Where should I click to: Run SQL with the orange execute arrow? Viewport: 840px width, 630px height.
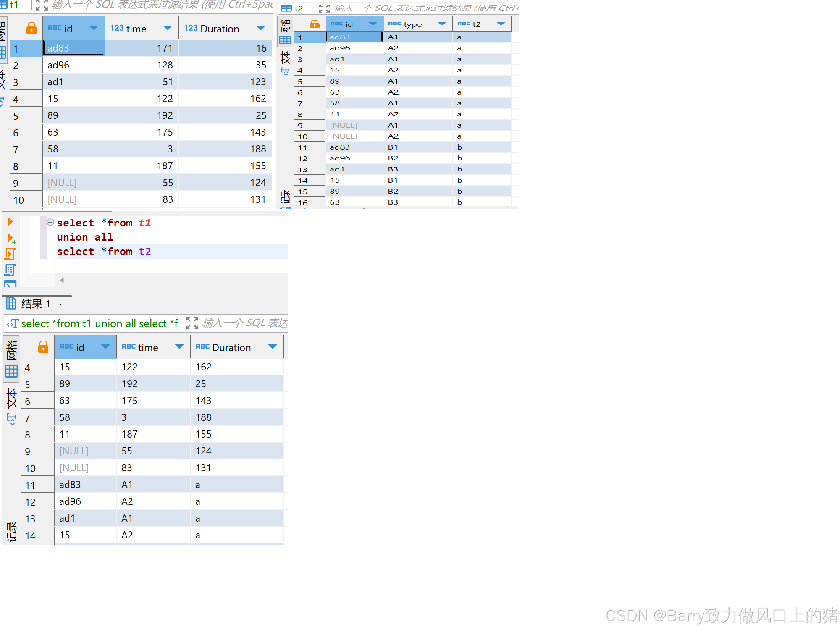[10, 222]
